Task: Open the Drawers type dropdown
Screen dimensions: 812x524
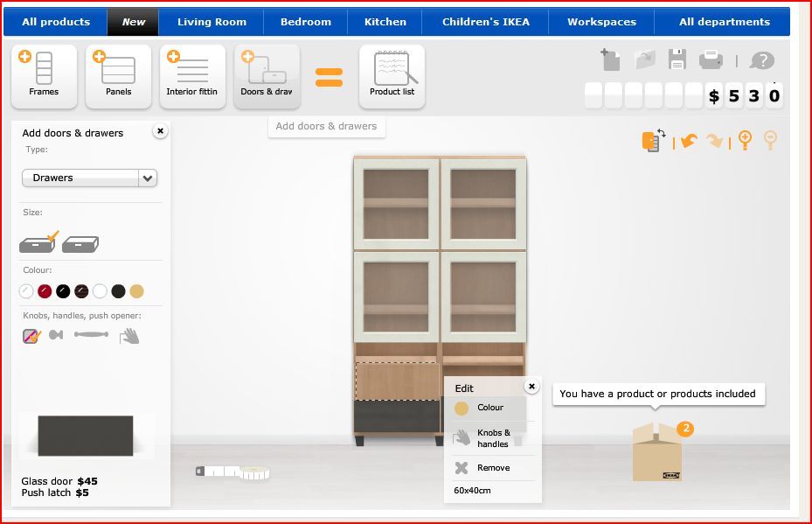Action: click(89, 178)
